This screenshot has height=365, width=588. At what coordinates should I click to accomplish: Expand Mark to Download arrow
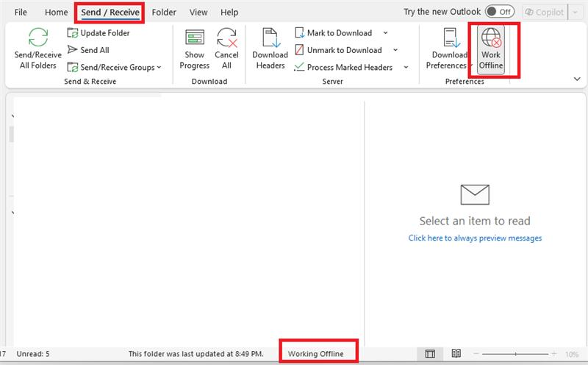click(385, 33)
